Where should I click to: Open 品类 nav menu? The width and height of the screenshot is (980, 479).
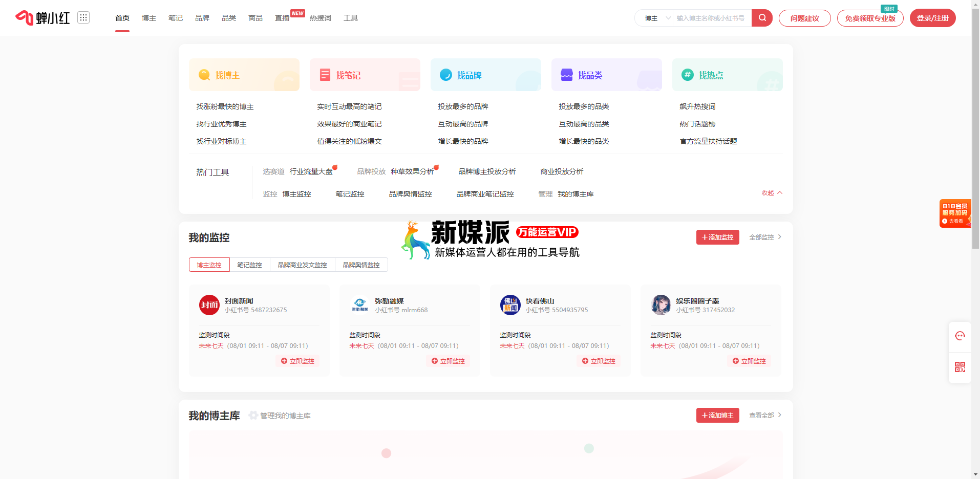tap(229, 18)
